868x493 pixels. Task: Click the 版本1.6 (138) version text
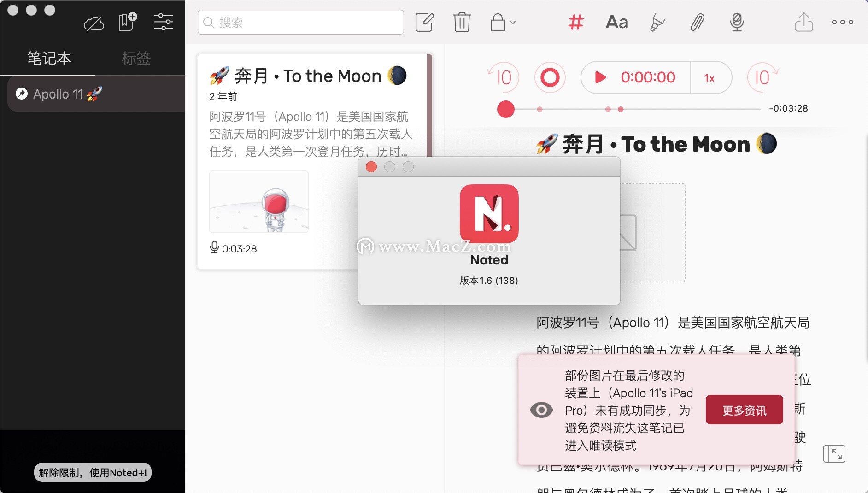[x=489, y=281]
